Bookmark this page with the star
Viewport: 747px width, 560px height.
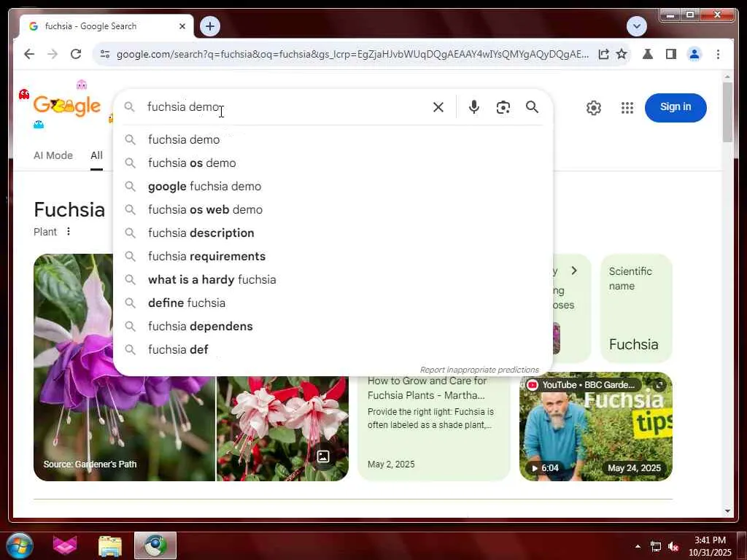[622, 54]
